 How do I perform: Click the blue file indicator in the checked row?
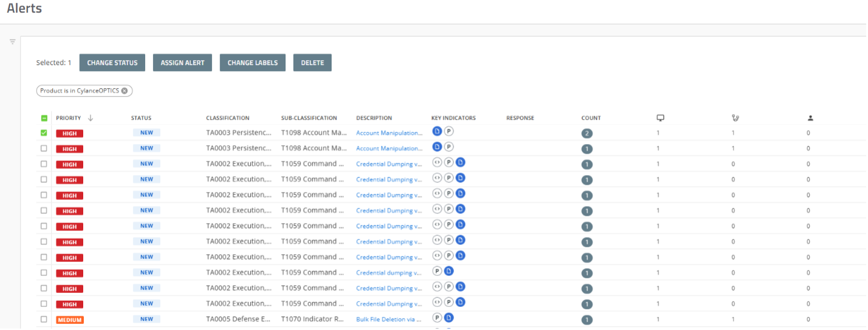(x=437, y=131)
